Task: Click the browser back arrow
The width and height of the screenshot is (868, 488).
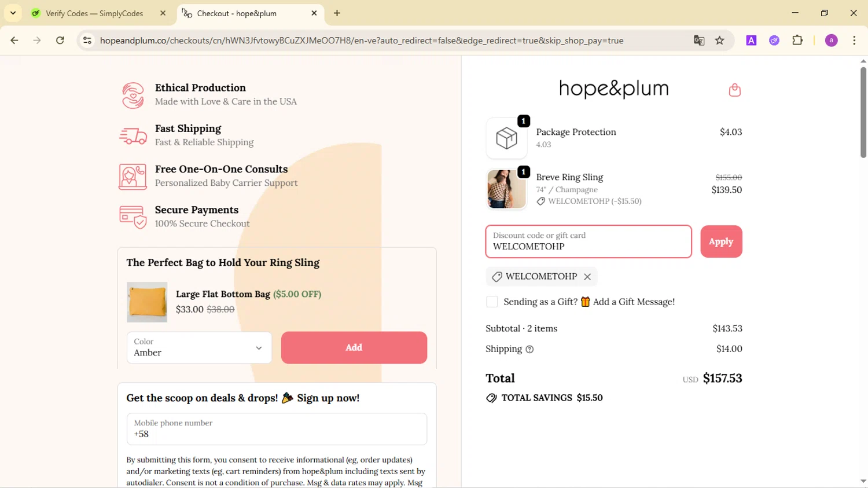Action: pos(14,41)
